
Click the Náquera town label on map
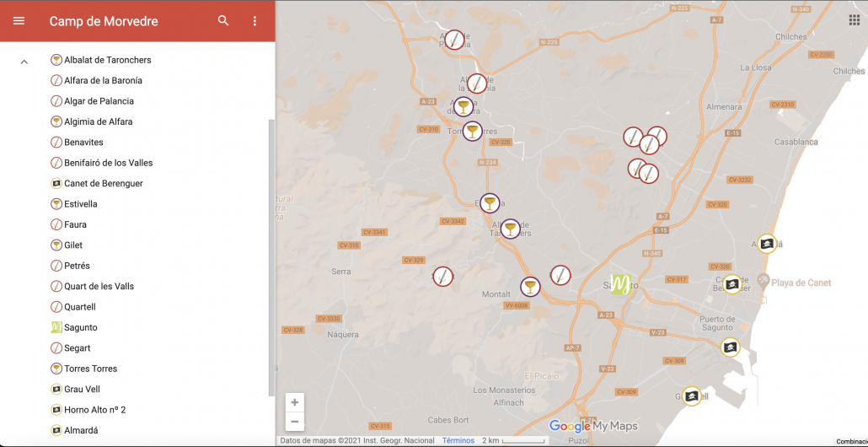pos(343,335)
